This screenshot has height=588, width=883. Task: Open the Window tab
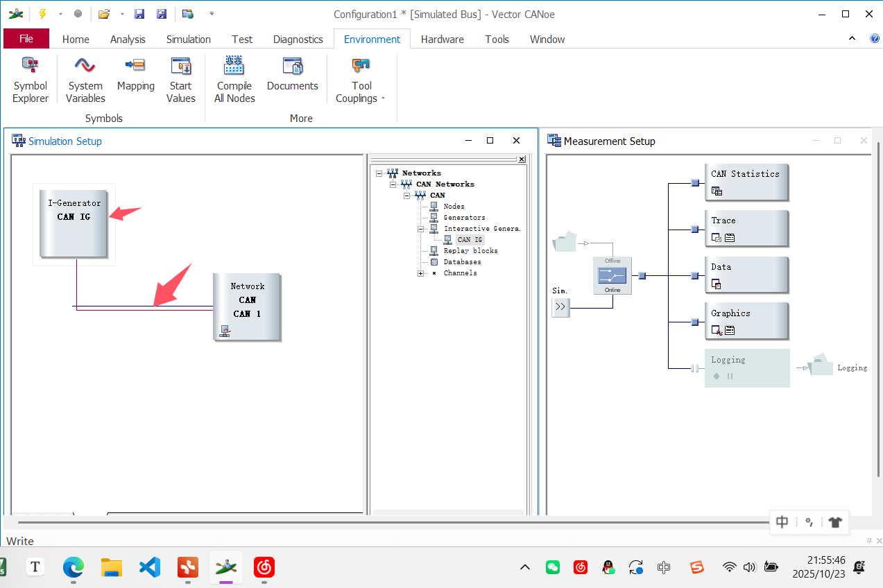pos(547,40)
